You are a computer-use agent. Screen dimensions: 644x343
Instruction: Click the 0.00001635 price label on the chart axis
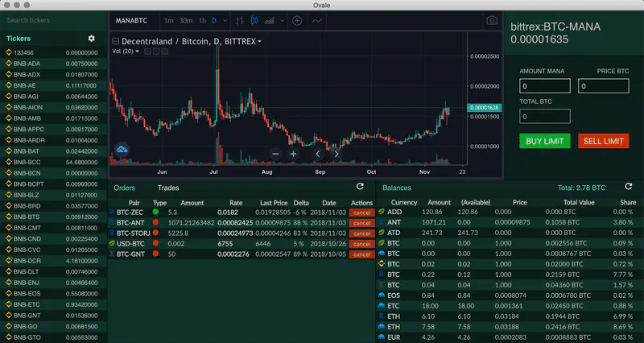[485, 108]
